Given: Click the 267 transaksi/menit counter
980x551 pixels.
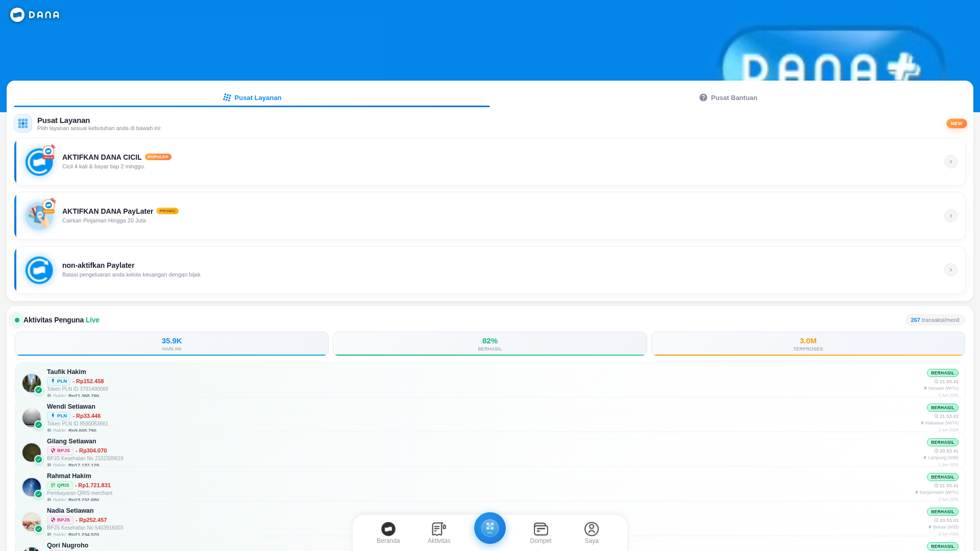Looking at the screenshot, I should pos(935,320).
